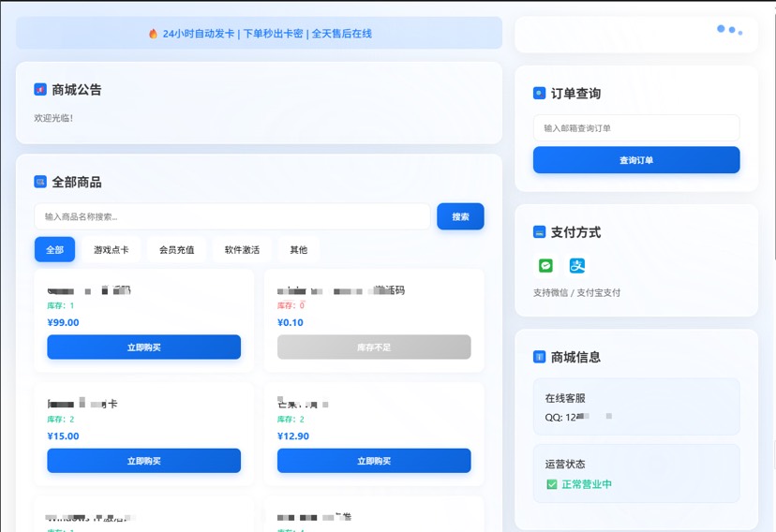Click the Alipay payment icon

[x=577, y=266]
